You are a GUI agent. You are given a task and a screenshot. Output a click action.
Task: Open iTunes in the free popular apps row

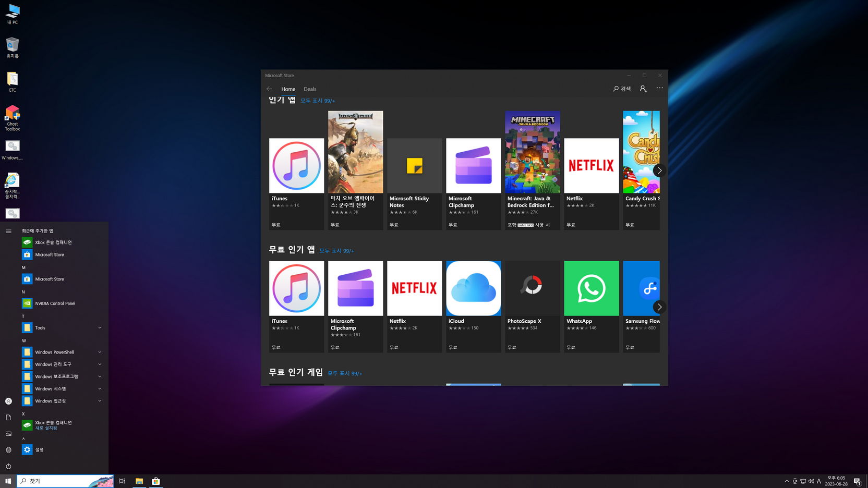coord(296,307)
